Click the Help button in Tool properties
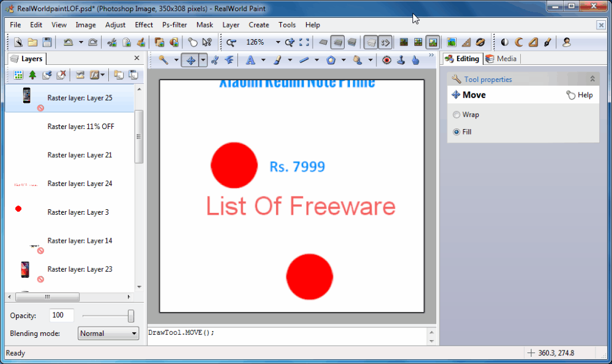The width and height of the screenshot is (612, 364). pyautogui.click(x=580, y=95)
